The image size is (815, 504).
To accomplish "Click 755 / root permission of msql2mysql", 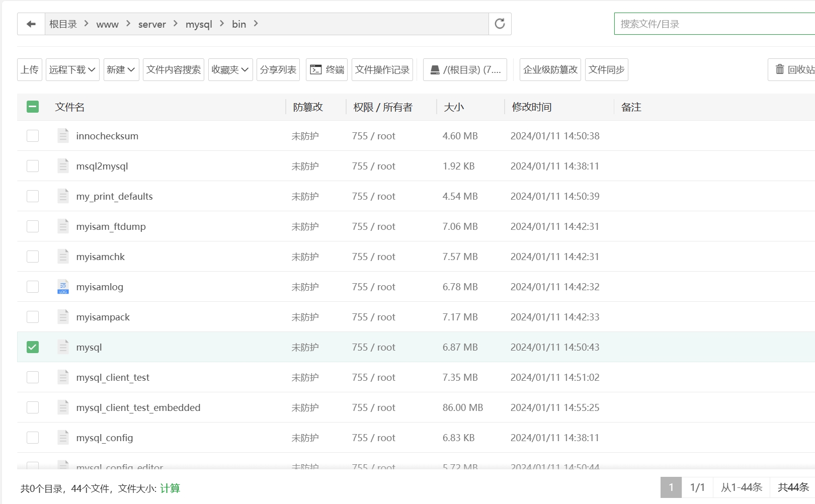I will [x=373, y=166].
